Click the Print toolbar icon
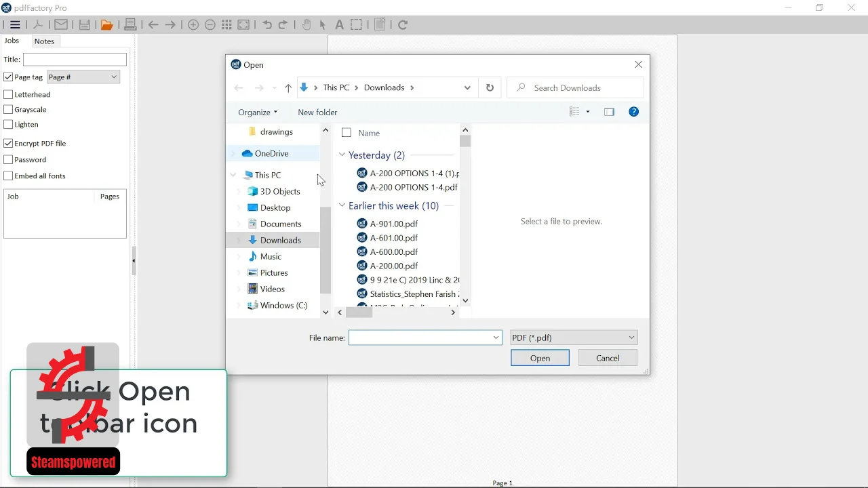Screen dimensions: 868x488 pos(131,25)
